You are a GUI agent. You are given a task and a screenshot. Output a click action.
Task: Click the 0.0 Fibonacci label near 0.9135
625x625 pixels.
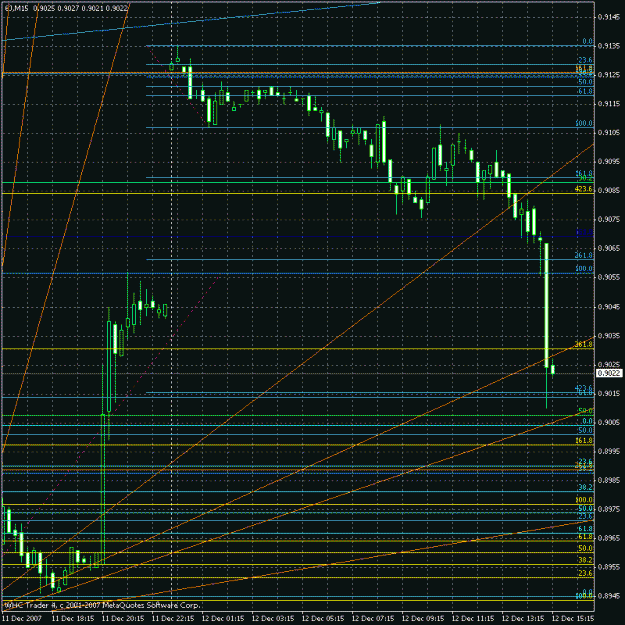click(x=588, y=41)
